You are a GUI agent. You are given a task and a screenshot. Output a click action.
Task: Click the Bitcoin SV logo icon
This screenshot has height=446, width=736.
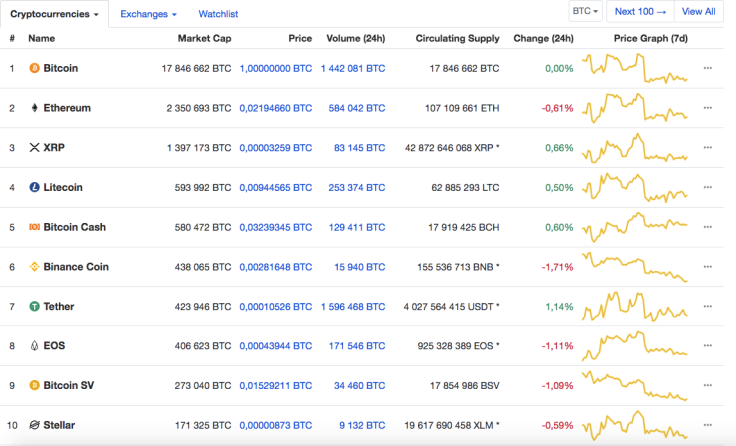34,385
